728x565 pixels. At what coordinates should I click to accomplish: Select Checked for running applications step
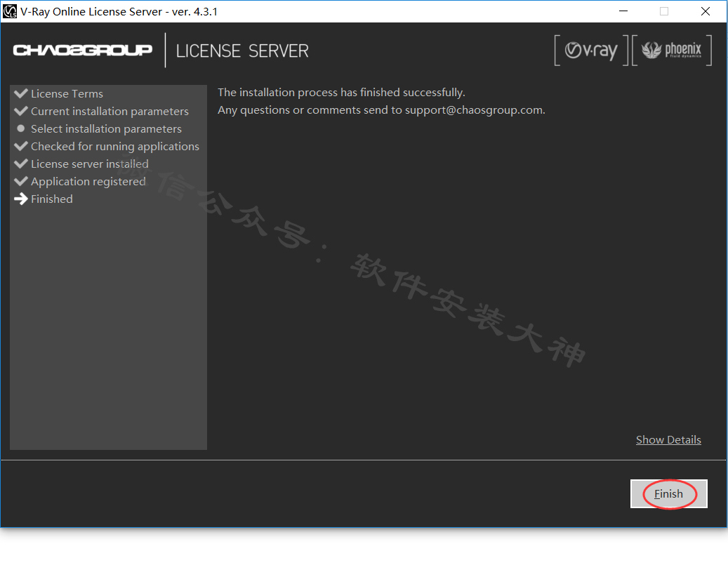(114, 146)
